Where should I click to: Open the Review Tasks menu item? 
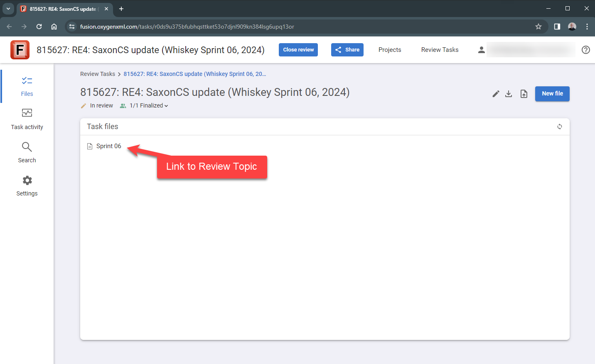click(440, 50)
